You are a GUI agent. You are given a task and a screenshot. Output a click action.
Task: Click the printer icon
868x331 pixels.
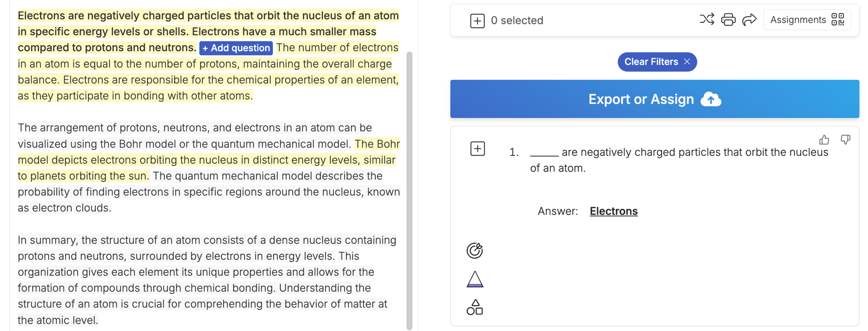[728, 20]
